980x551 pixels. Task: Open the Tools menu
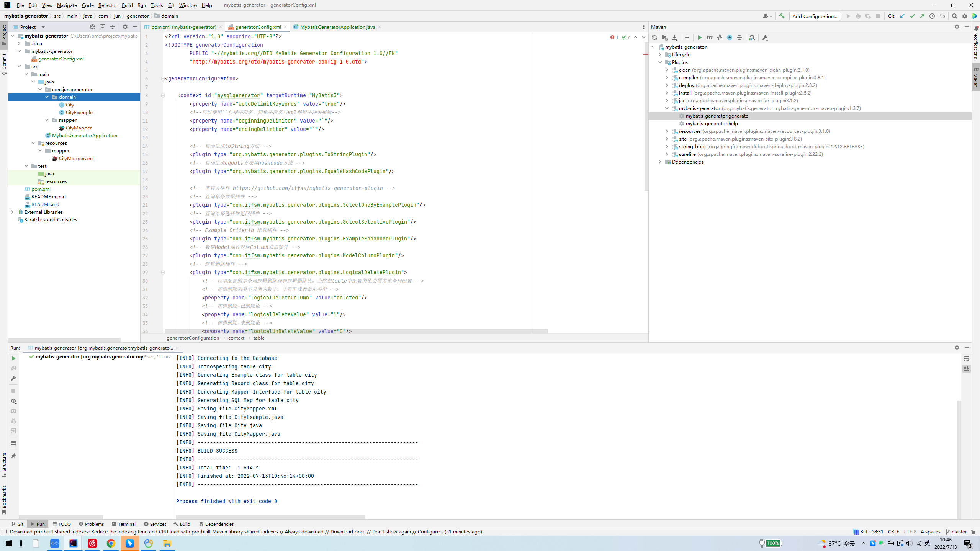(157, 5)
